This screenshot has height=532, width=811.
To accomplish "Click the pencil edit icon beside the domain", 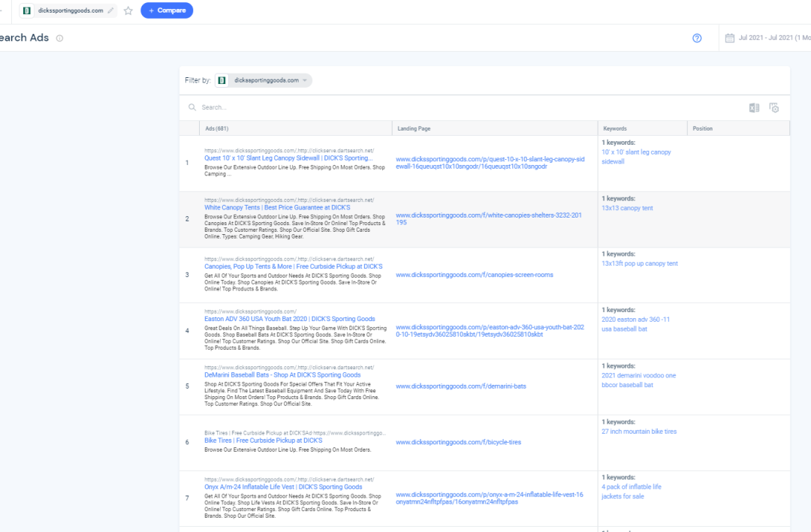I will click(x=111, y=11).
